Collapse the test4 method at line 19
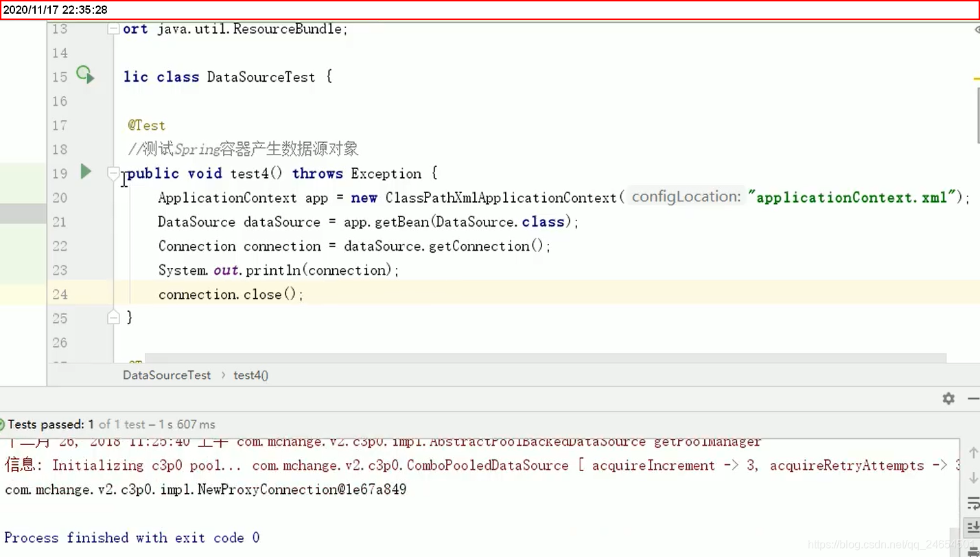980x557 pixels. click(x=113, y=174)
